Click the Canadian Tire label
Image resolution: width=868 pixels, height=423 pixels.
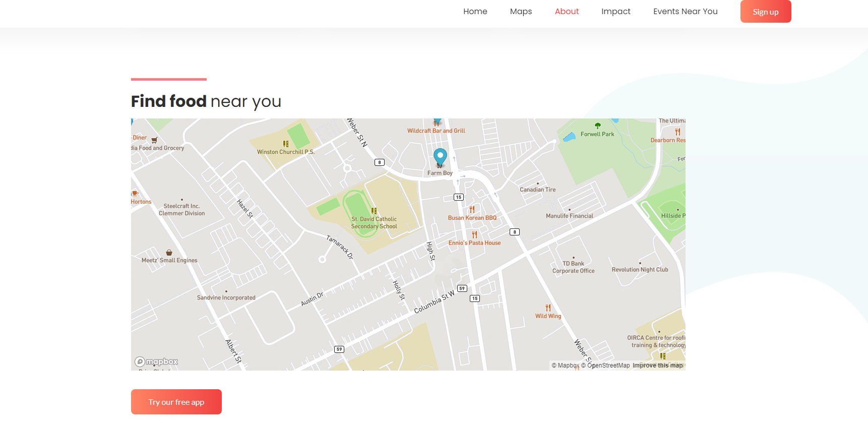[537, 190]
